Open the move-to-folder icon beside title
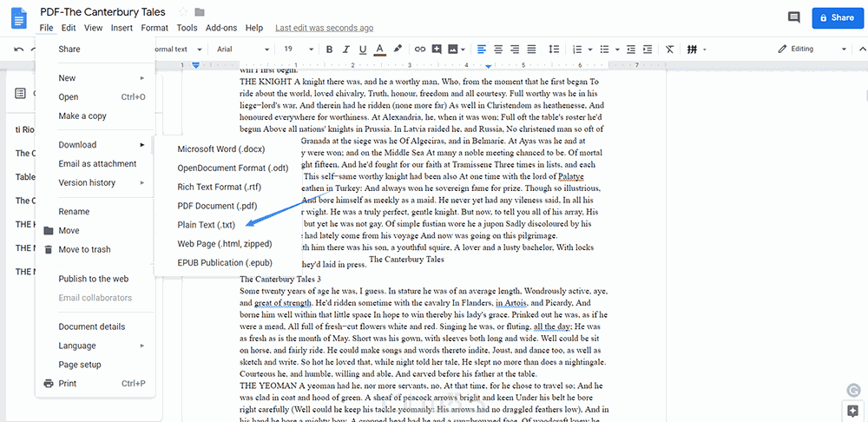The image size is (868, 422). tap(200, 12)
